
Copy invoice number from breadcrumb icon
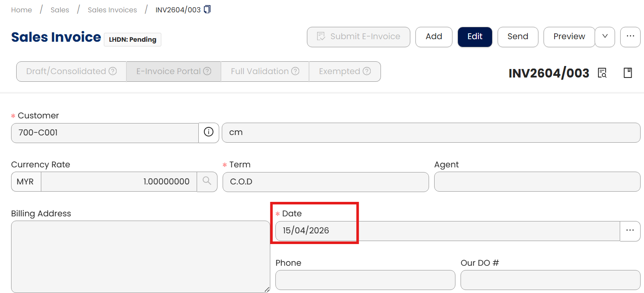tap(207, 9)
